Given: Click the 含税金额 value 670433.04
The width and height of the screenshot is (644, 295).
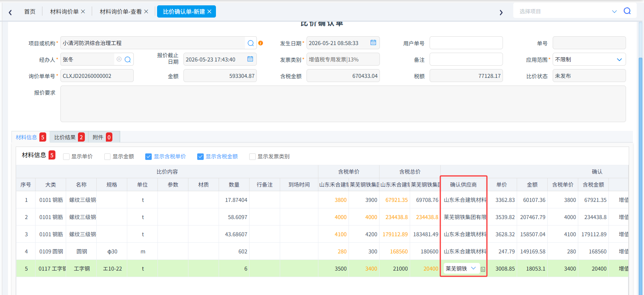Looking at the screenshot, I should (343, 76).
